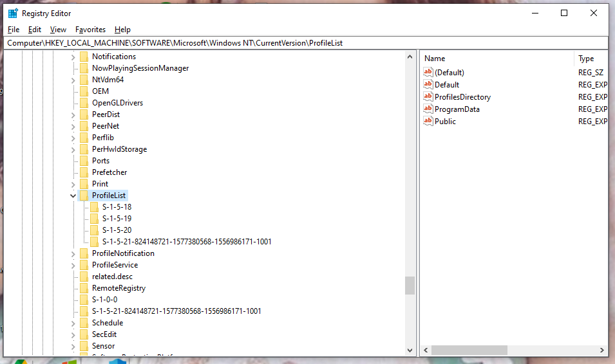Click the tree pane scroll down arrow
Image resolution: width=615 pixels, height=364 pixels.
410,350
